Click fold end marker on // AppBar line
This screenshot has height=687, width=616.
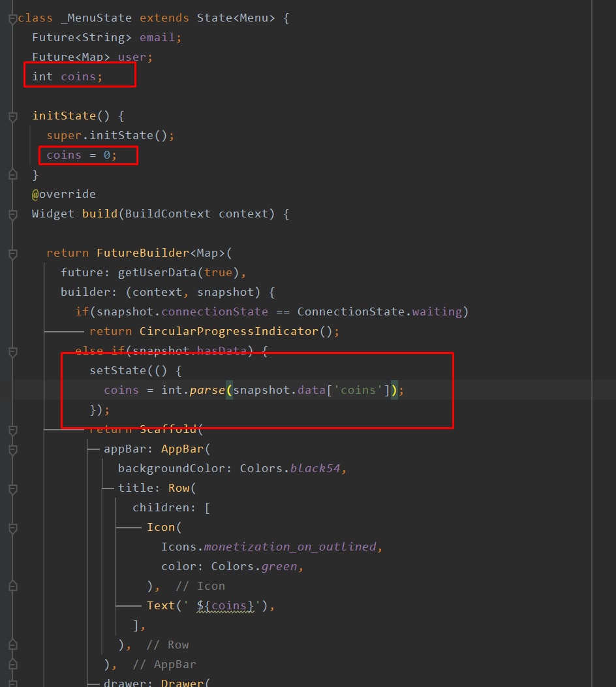[12, 664]
